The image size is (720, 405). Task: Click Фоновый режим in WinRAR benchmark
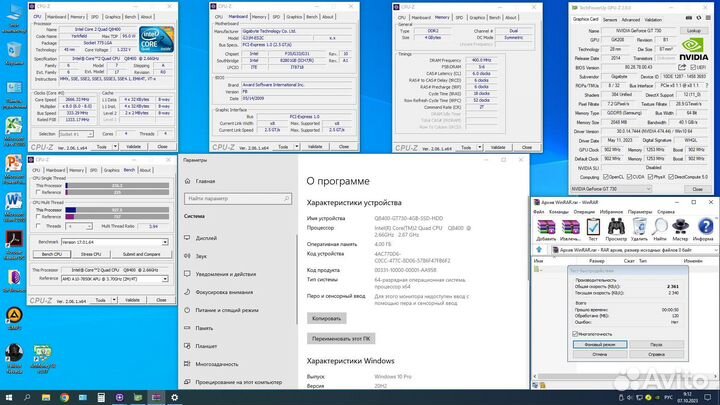[x=600, y=344]
